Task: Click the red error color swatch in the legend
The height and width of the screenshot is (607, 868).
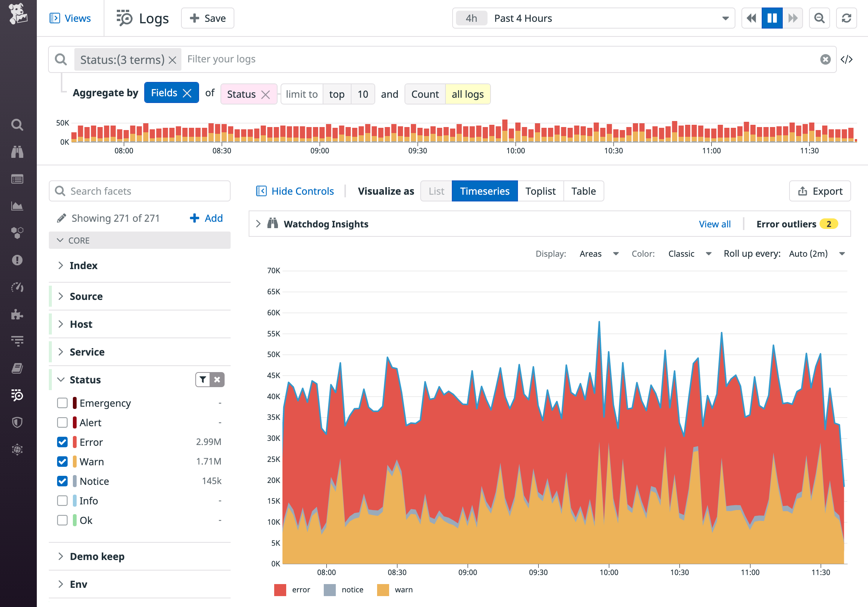Action: point(280,589)
